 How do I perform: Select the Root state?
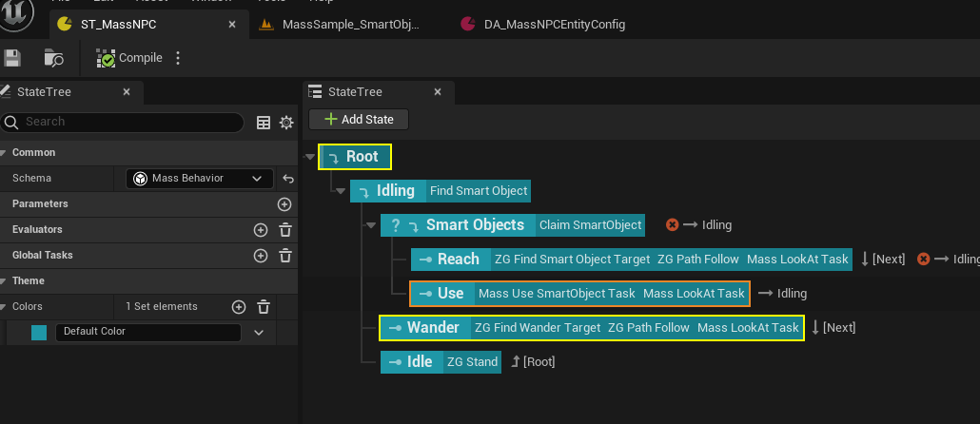tap(355, 157)
